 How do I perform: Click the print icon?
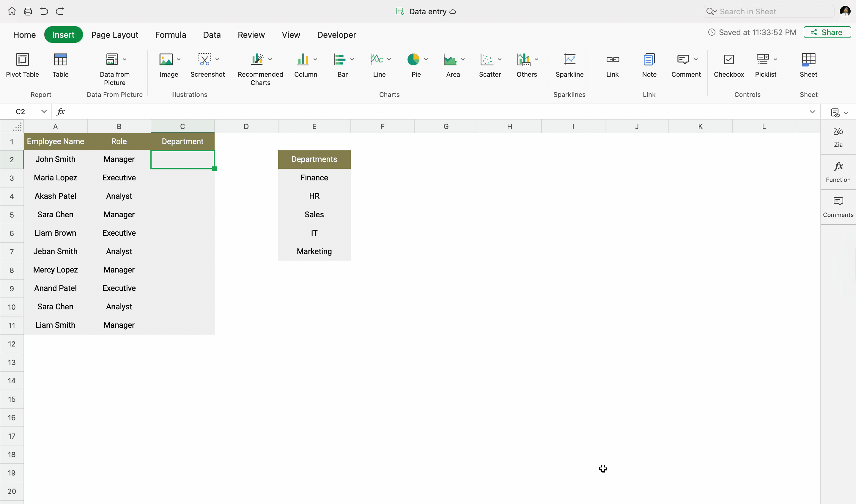pyautogui.click(x=28, y=12)
